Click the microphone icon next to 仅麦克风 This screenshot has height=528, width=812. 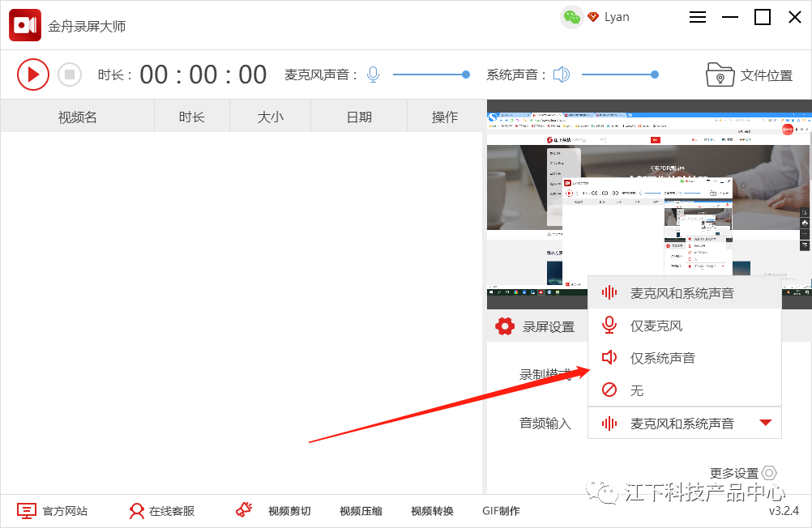pos(609,325)
